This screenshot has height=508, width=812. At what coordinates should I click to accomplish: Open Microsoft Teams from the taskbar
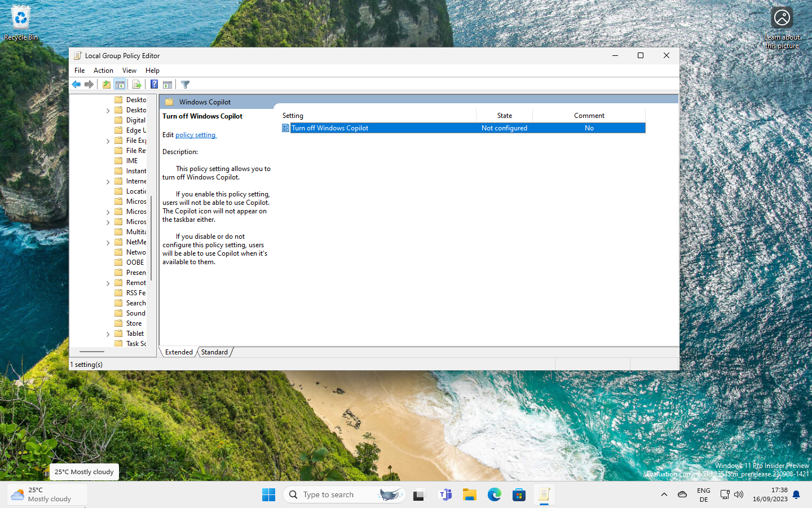(x=445, y=494)
